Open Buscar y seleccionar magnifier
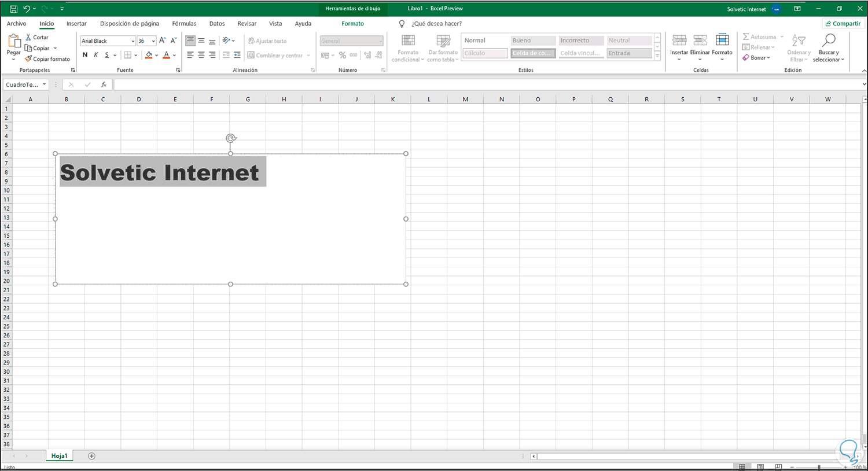This screenshot has height=471, width=868. (829, 41)
